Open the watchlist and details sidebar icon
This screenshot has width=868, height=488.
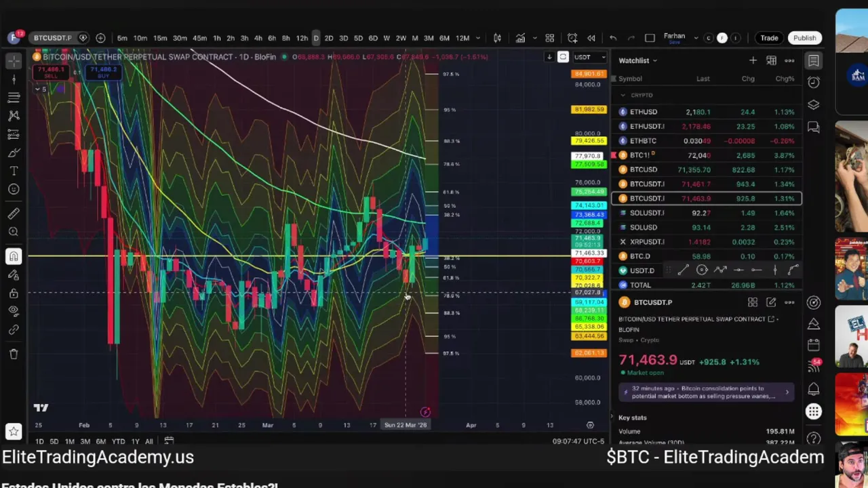(x=813, y=61)
